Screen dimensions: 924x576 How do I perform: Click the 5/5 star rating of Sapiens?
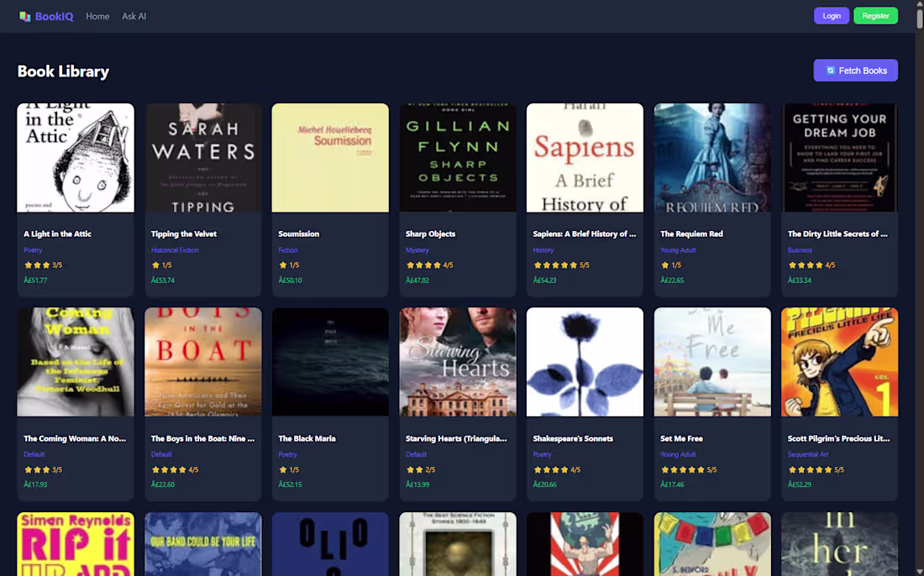click(561, 265)
